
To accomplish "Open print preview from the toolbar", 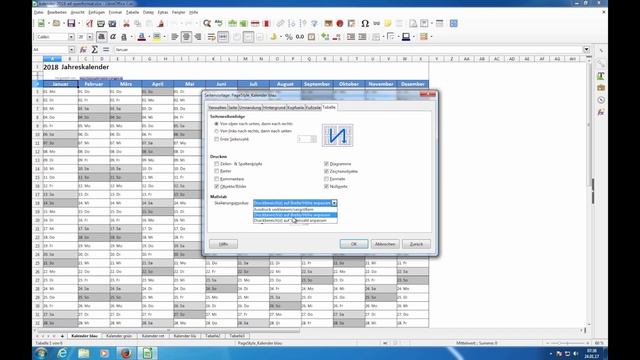I will click(x=112, y=23).
